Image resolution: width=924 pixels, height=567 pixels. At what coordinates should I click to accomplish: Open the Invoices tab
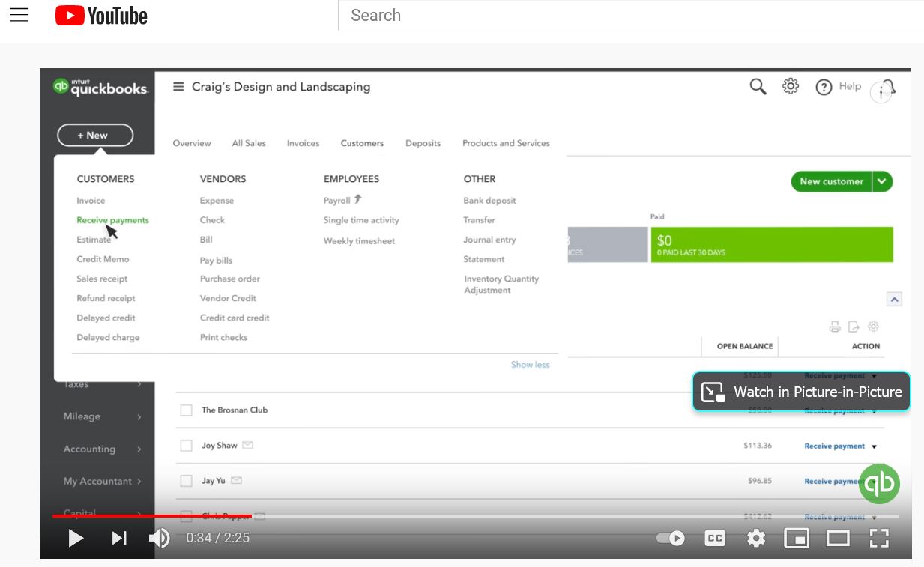pos(303,143)
